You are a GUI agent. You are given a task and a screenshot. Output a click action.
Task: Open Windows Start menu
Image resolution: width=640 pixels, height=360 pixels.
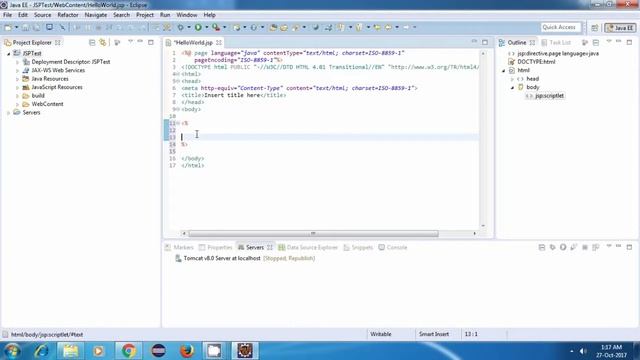(12, 351)
